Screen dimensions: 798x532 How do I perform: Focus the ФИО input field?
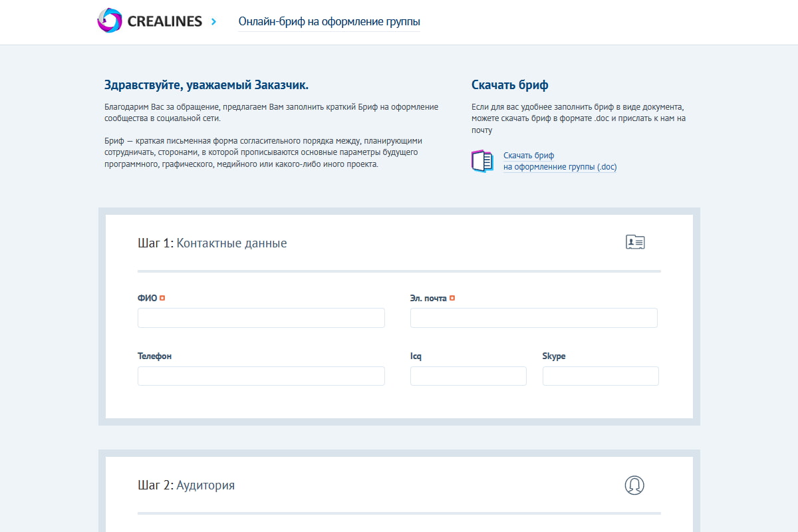261,318
